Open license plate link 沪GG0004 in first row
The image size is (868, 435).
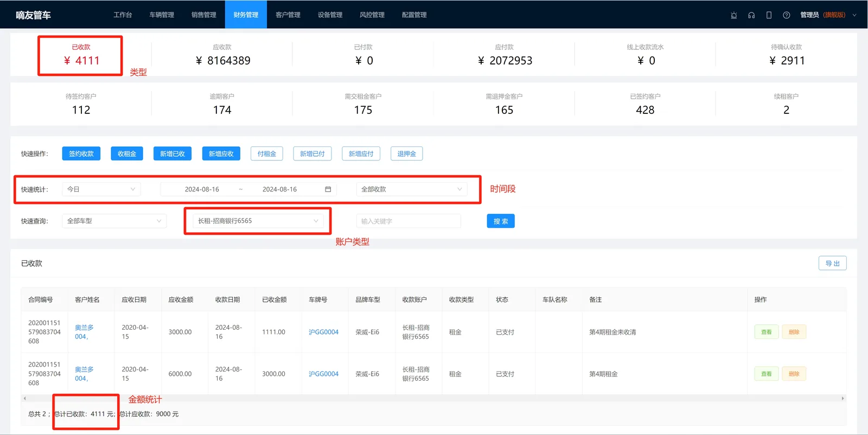[x=323, y=332]
